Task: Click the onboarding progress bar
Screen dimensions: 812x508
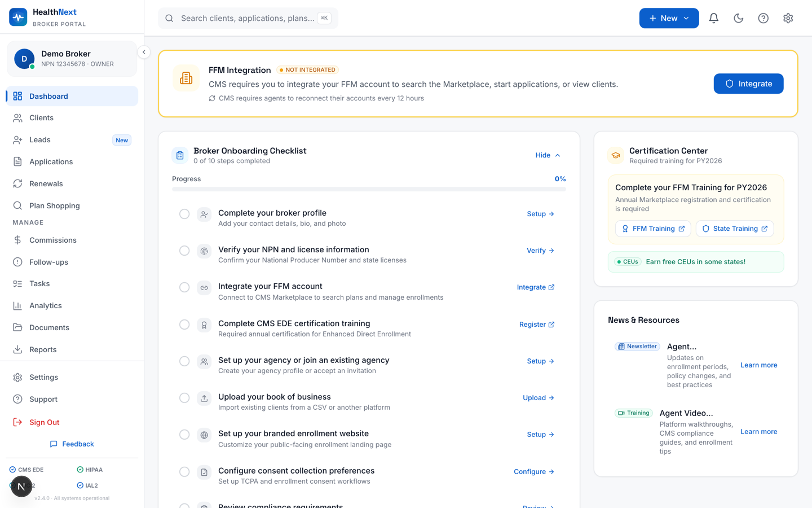Action: [x=369, y=190]
